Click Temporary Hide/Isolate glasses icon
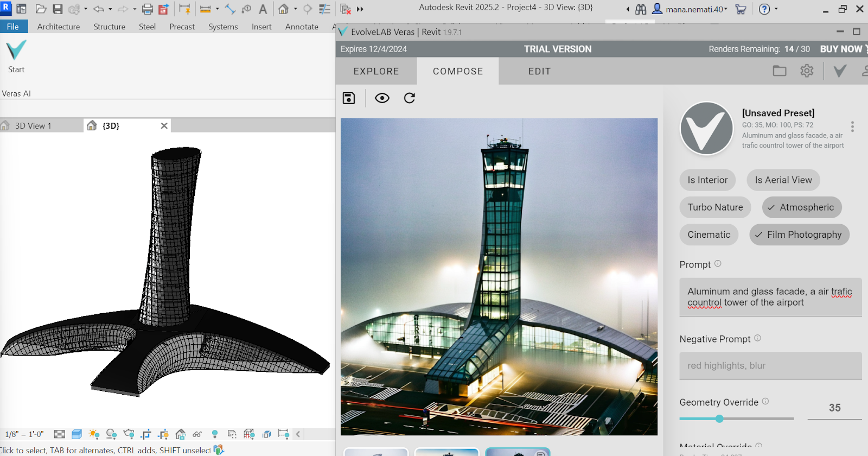The image size is (868, 456). [x=197, y=434]
